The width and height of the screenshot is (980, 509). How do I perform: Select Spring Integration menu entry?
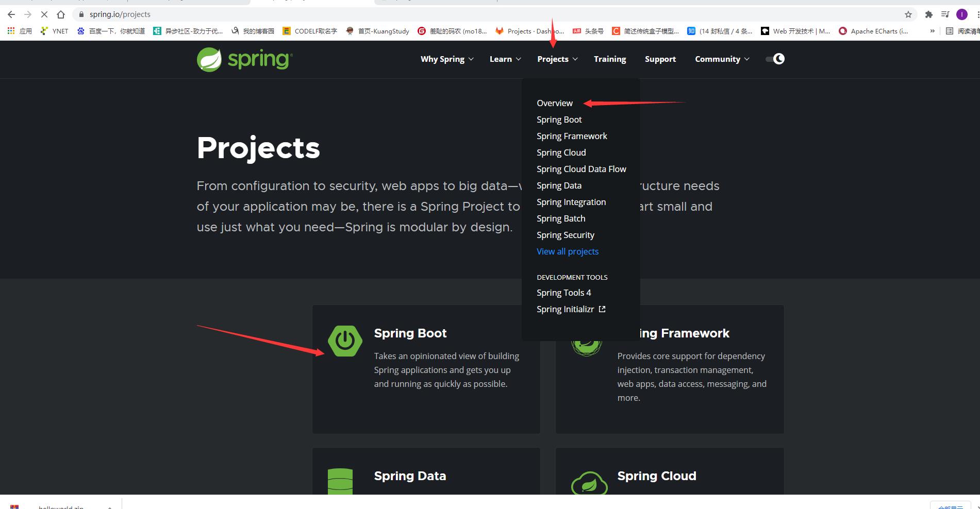(x=571, y=202)
